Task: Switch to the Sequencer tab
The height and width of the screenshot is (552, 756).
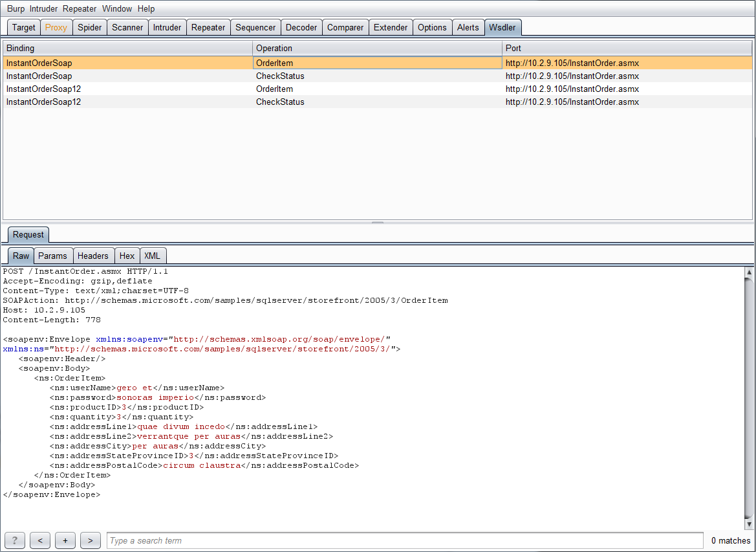Action: (x=255, y=28)
